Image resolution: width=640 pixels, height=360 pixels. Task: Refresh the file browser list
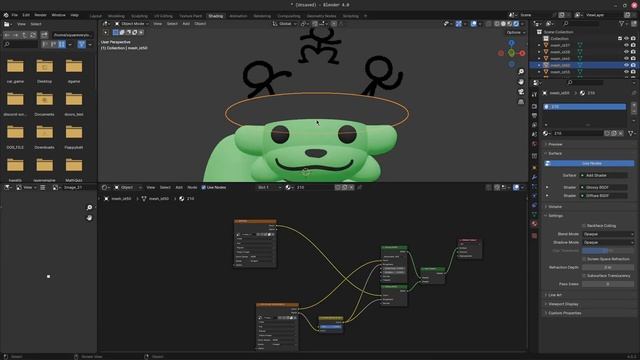coord(33,35)
